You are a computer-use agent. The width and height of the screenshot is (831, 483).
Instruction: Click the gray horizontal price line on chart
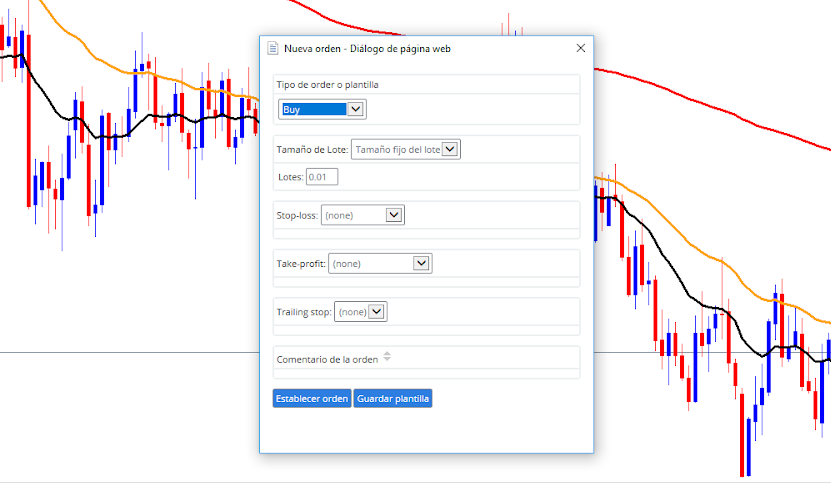130,352
